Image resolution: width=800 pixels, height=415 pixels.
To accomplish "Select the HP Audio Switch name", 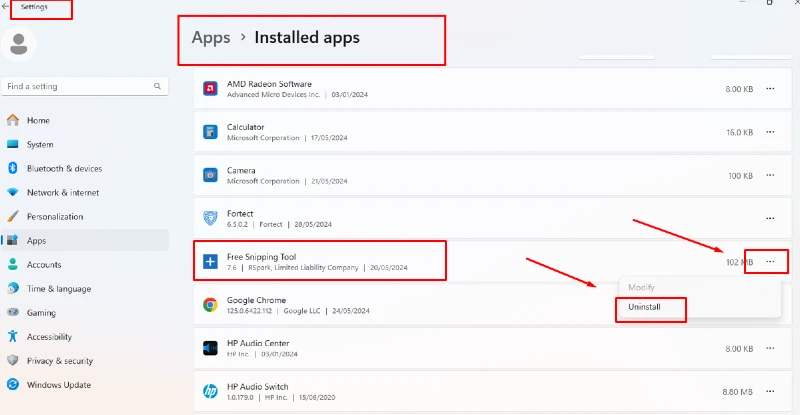I will tap(257, 386).
